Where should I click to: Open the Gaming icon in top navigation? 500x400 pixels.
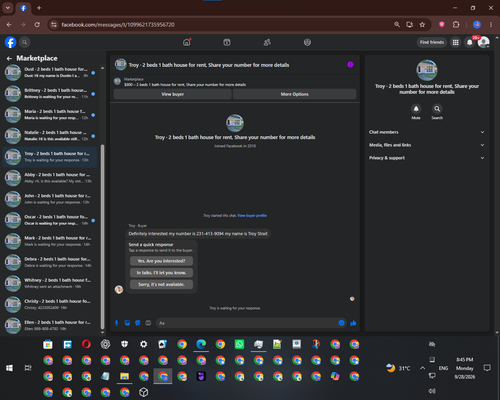307,42
